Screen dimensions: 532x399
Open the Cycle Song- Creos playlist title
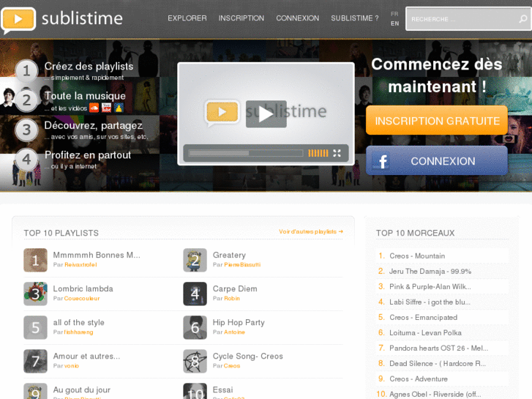[x=248, y=357]
